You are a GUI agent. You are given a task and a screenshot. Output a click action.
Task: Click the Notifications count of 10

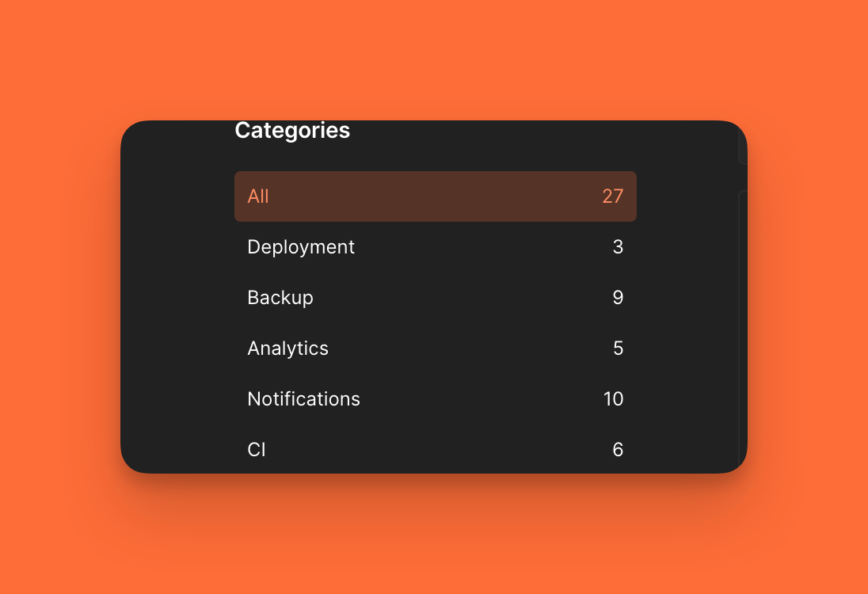tap(613, 399)
